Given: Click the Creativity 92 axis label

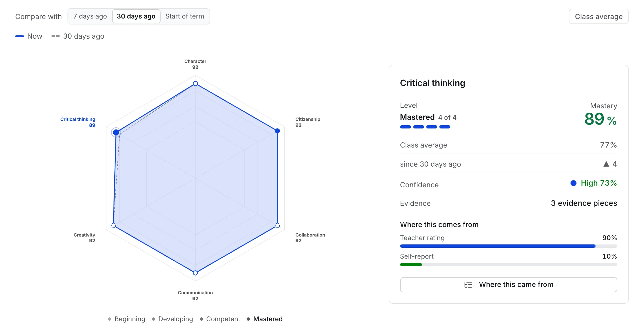Looking at the screenshot, I should [84, 238].
